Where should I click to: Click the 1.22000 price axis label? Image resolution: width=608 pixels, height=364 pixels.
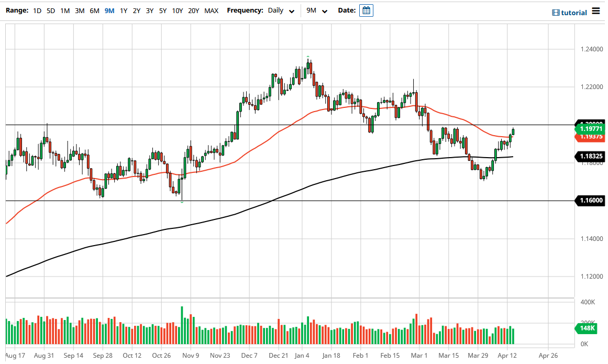592,87
